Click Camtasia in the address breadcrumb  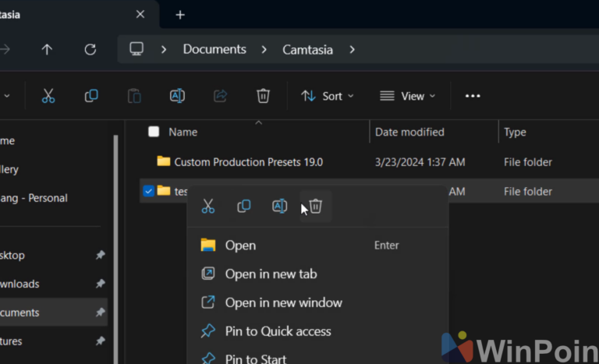tap(307, 50)
